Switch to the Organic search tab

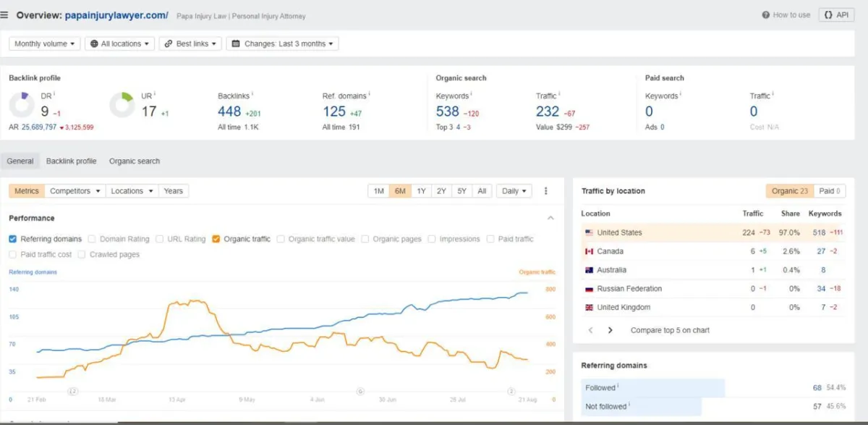click(135, 161)
